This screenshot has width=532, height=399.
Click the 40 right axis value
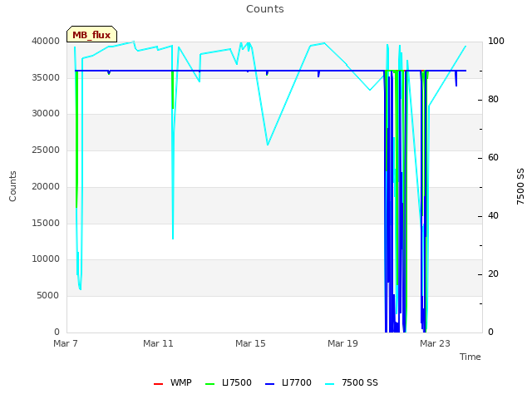click(493, 216)
